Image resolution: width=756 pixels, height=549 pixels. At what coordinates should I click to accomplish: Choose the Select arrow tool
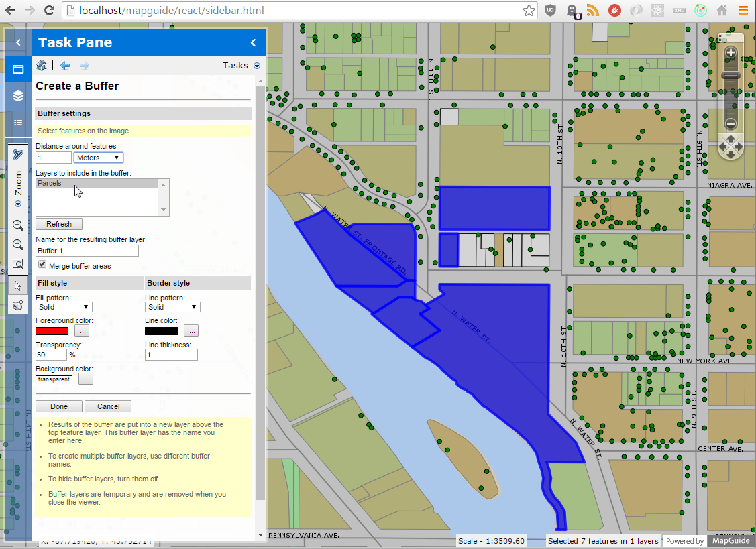pyautogui.click(x=18, y=284)
